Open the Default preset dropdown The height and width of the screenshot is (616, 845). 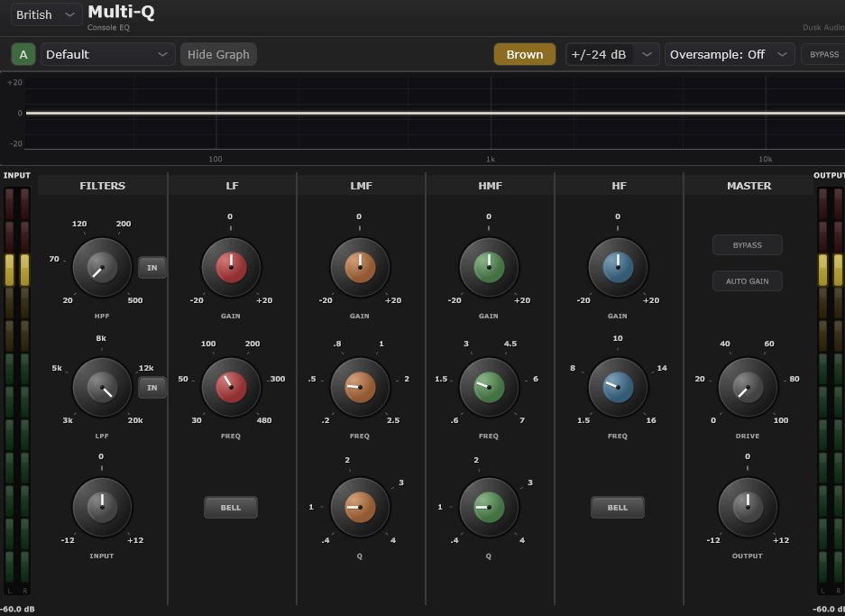[x=108, y=54]
